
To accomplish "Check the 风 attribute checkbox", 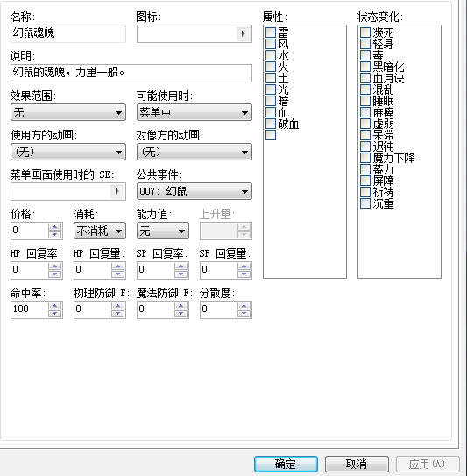I will (271, 44).
